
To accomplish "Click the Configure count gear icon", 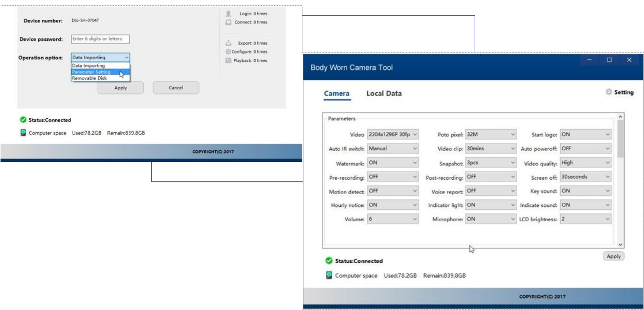I will point(229,52).
